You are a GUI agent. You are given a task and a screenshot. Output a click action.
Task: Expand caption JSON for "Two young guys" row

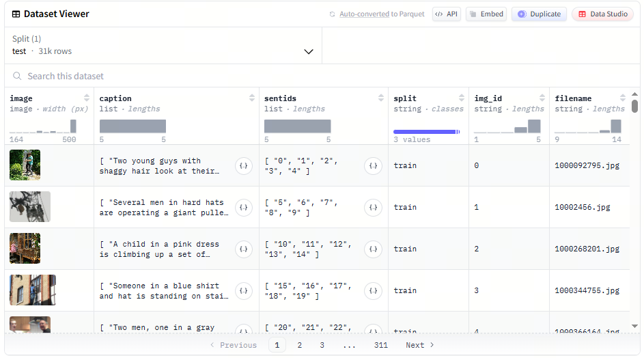click(x=244, y=166)
